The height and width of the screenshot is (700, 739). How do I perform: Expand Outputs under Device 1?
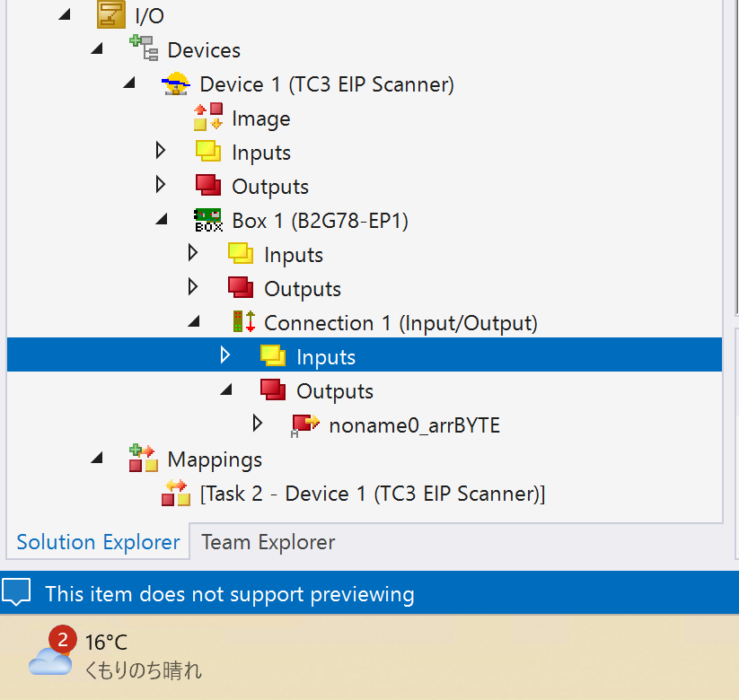coord(161,185)
